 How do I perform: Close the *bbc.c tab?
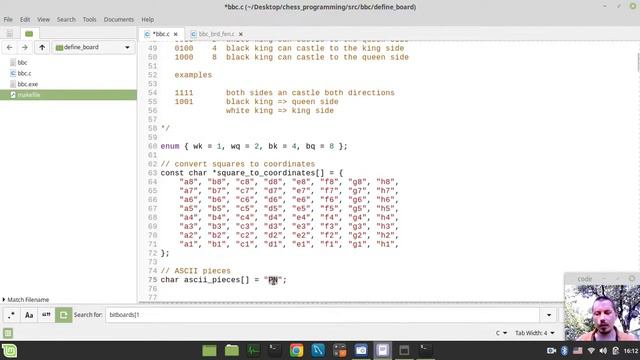pyautogui.click(x=176, y=34)
